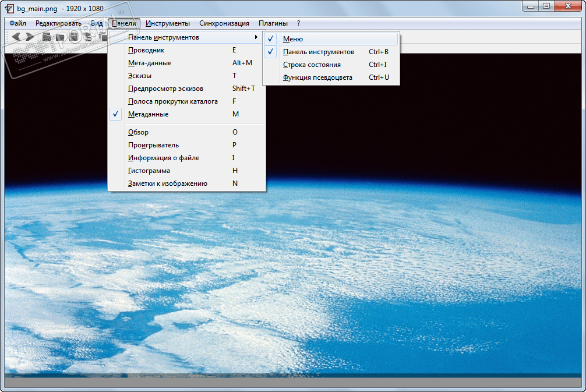Screen dimensions: 586x392
Task: Enable Строка состояния status bar
Action: pyautogui.click(x=331, y=65)
